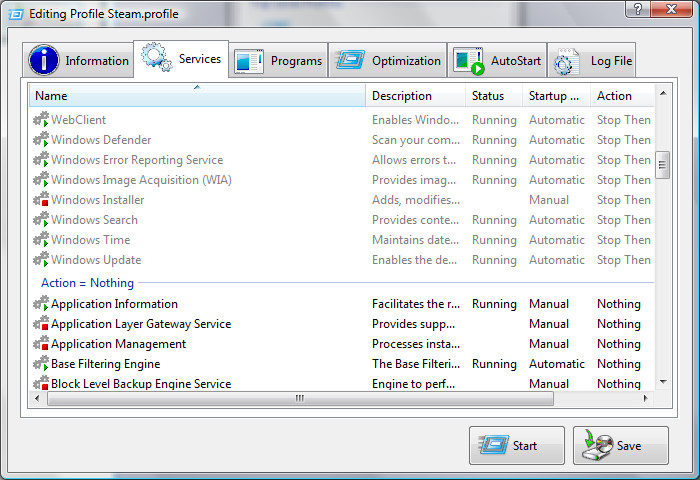Image resolution: width=700 pixels, height=480 pixels.
Task: Click Automatic startup of Windows Search
Action: click(557, 220)
